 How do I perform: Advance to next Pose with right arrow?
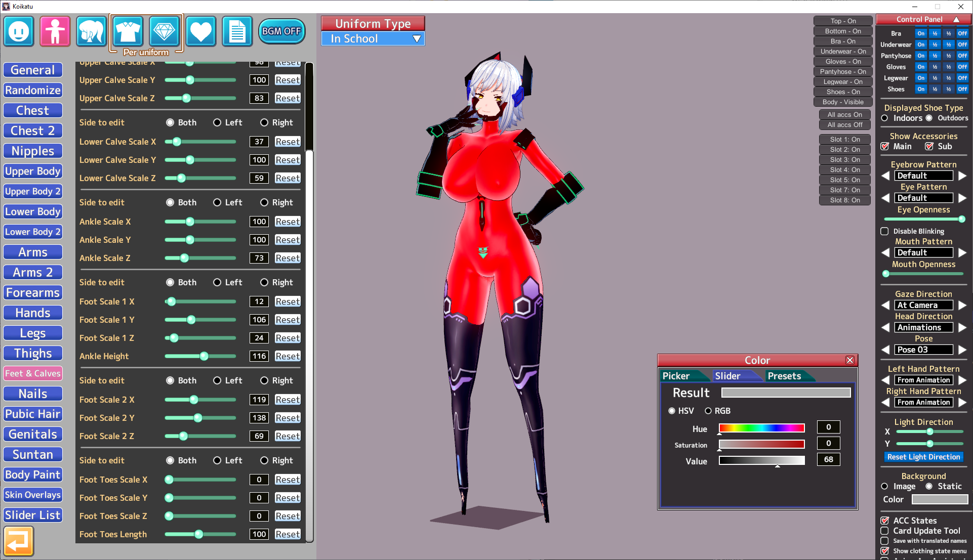click(x=962, y=350)
